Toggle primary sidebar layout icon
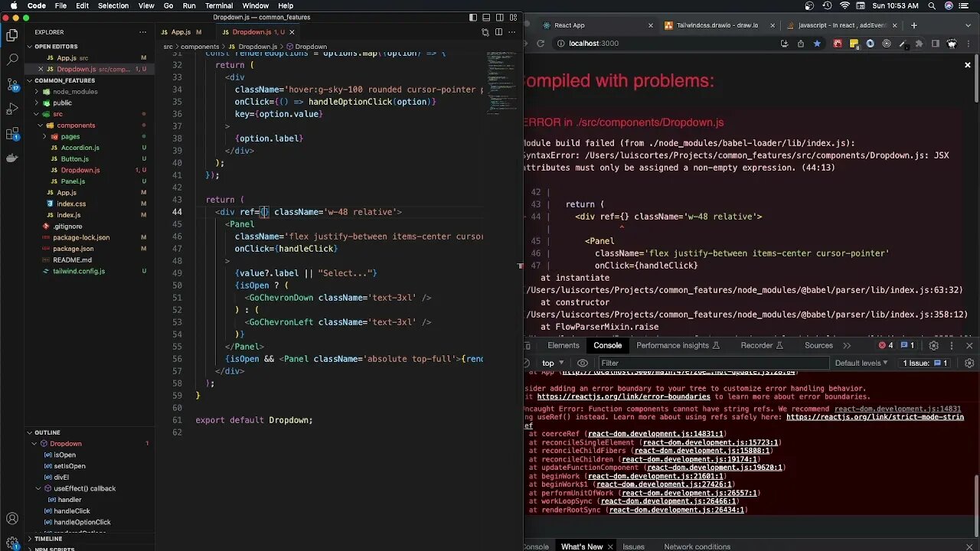Image resolution: width=980 pixels, height=551 pixels. tap(473, 17)
